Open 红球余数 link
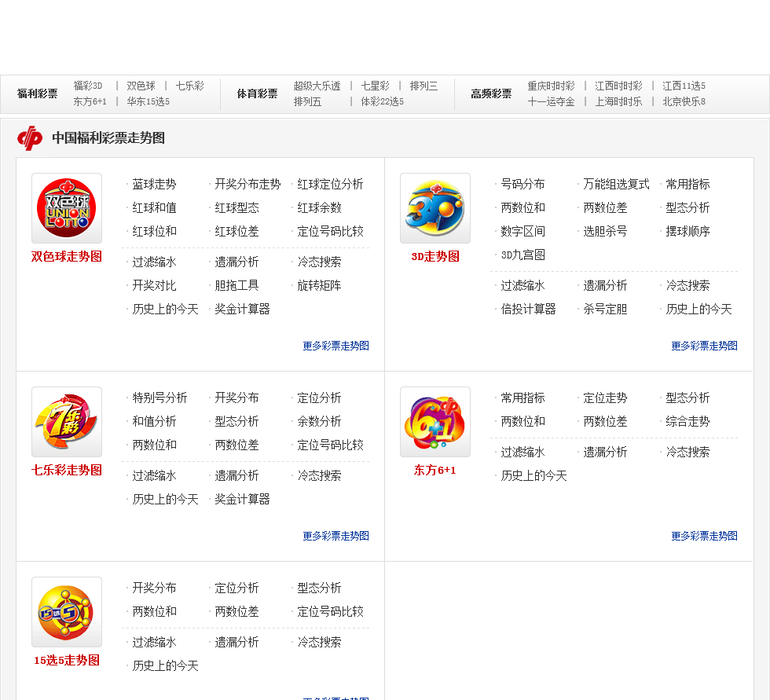Viewport: 770px width, 700px height. (x=319, y=207)
